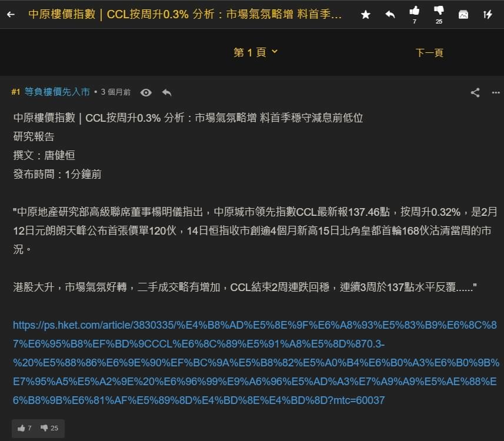Upvote post #1 at bottom

25,428
